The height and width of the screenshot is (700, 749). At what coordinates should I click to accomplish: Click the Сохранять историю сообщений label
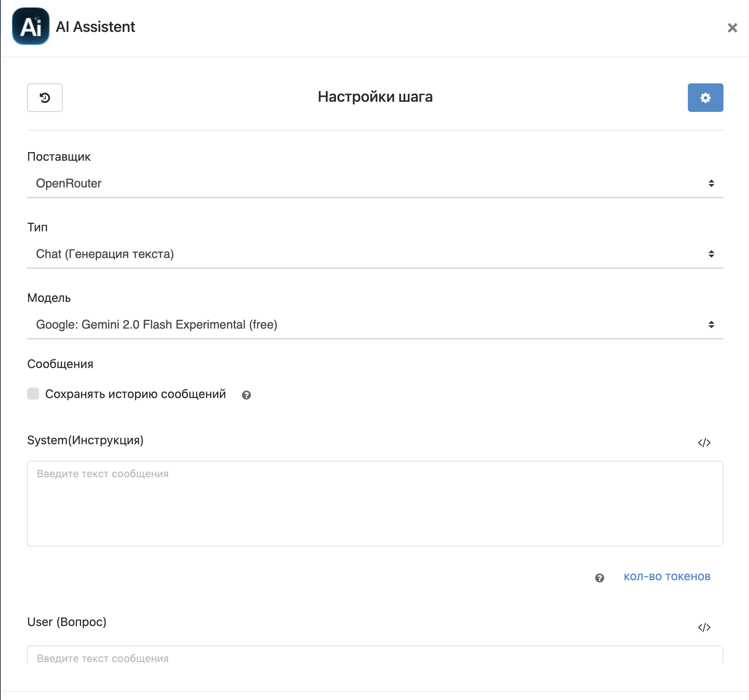(x=135, y=394)
